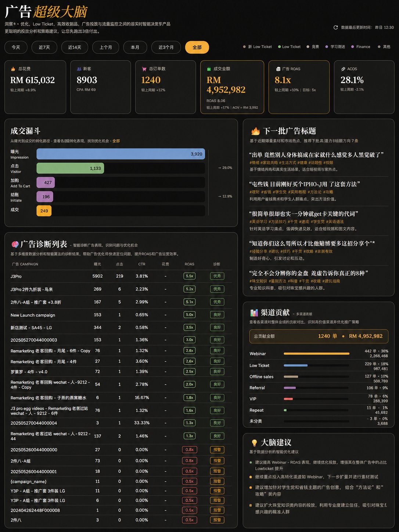Click the purple Referral channel bar
399x532 pixels.
click(290, 388)
